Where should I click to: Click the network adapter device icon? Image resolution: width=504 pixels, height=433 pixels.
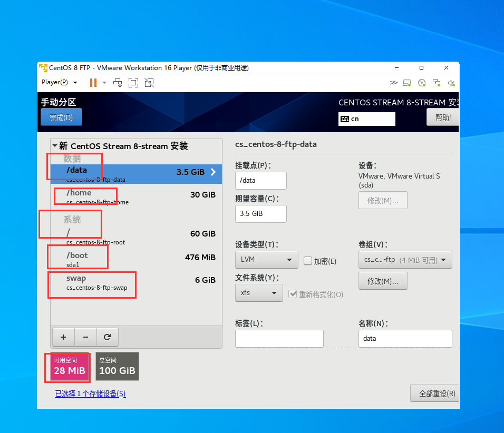(437, 83)
